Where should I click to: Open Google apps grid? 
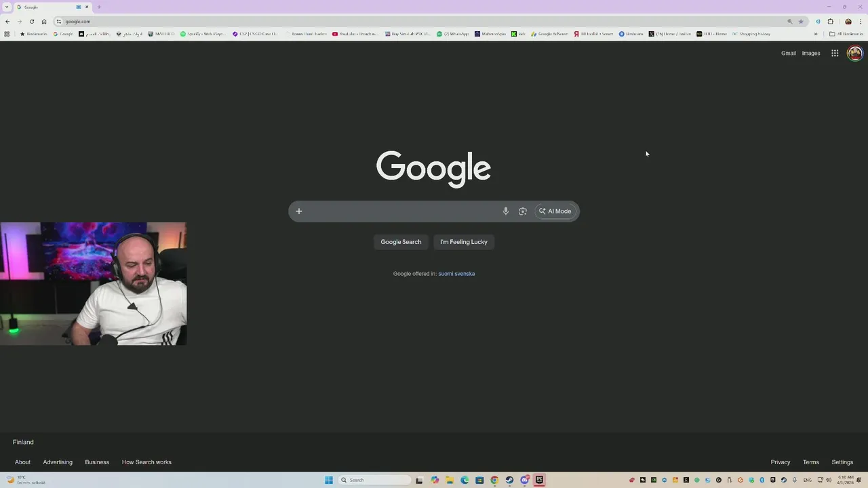[835, 53]
